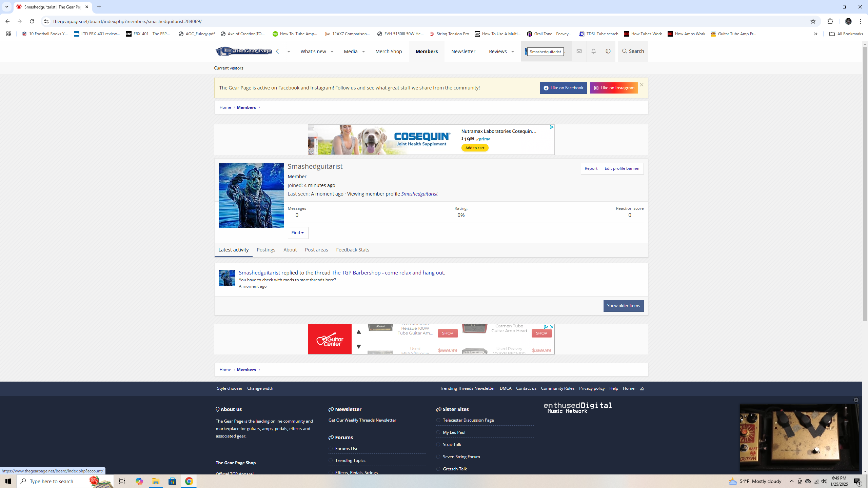The image size is (868, 488).
Task: Open Microsoft Store from taskbar
Action: pos(172,481)
